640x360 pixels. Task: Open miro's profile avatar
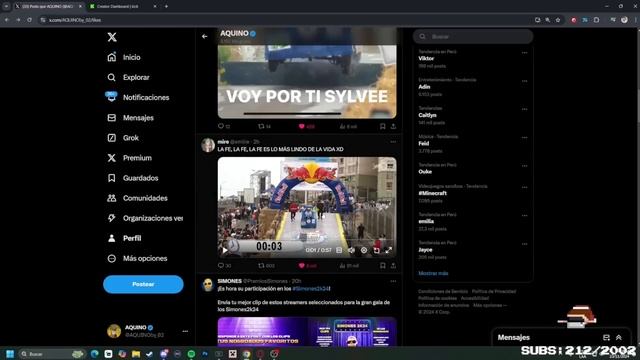click(x=208, y=145)
